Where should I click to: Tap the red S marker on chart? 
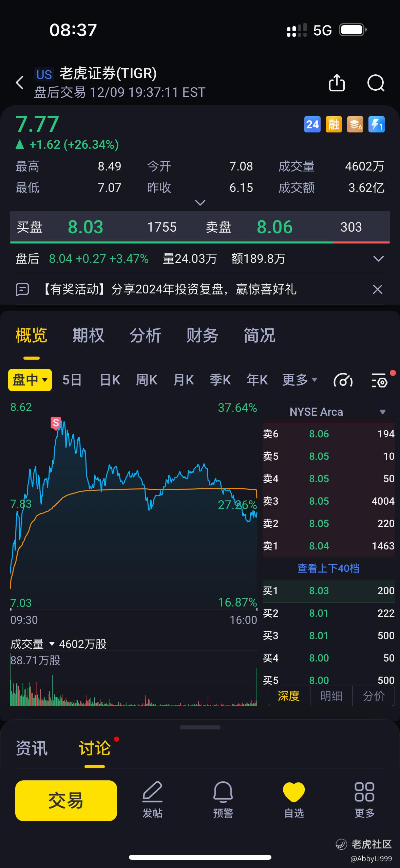pos(56,423)
